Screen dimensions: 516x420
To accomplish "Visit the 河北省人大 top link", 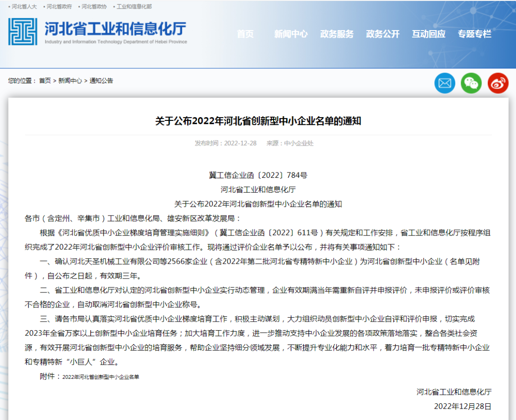I will click(x=24, y=7).
